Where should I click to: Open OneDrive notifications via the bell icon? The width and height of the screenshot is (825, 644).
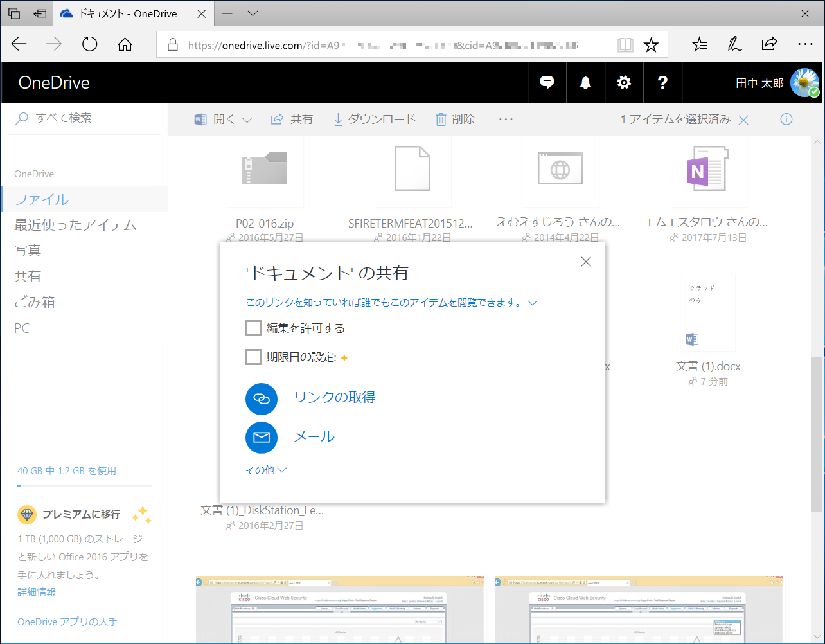[x=585, y=82]
